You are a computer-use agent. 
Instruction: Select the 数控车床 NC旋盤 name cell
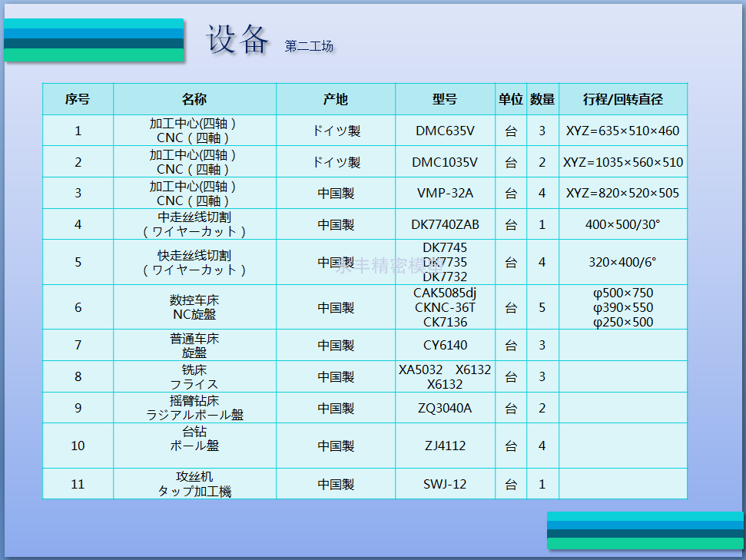pos(194,307)
